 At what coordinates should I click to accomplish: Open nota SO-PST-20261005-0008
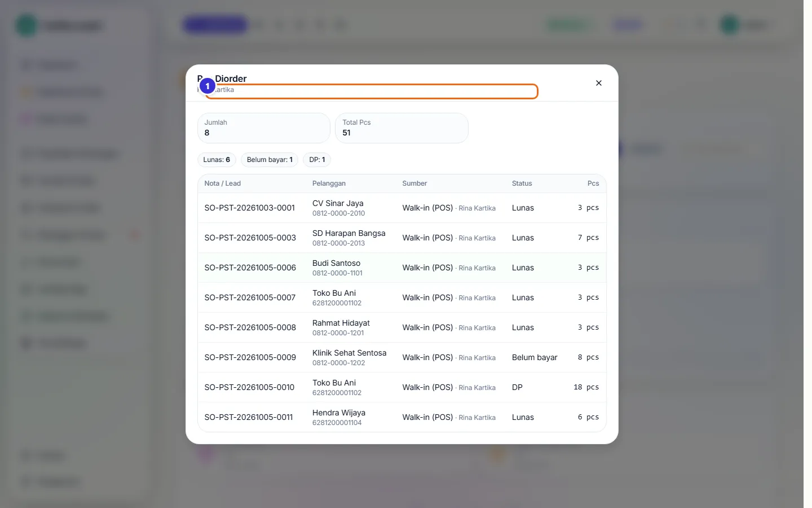(x=250, y=327)
